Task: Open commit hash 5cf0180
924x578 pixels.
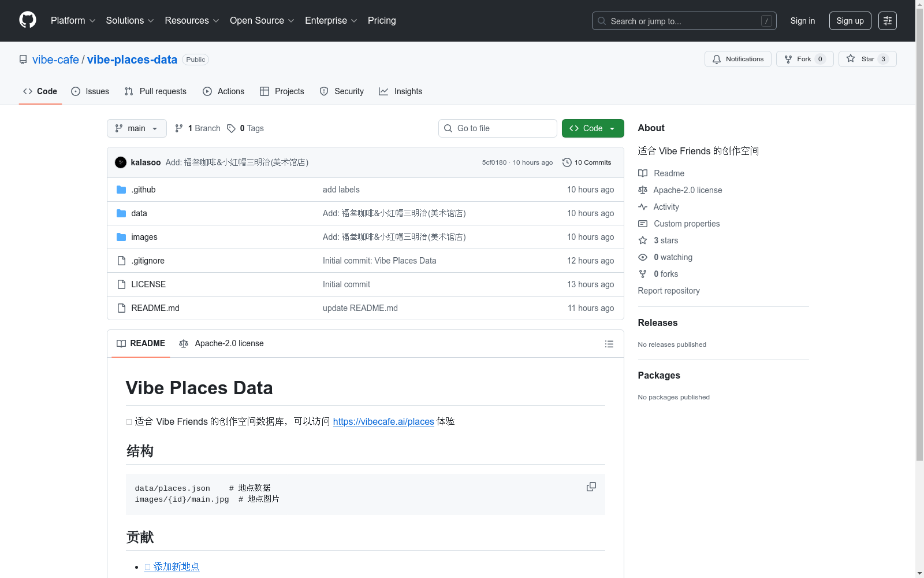Action: [494, 162]
